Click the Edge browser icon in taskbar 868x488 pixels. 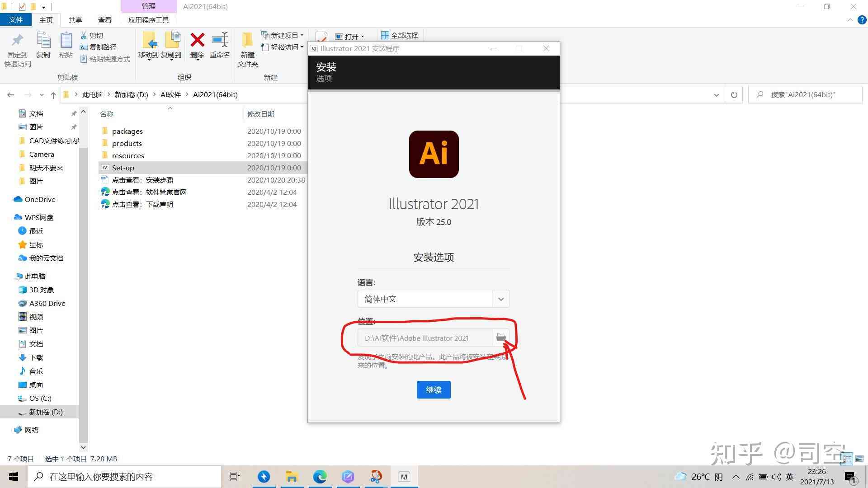[x=320, y=476]
